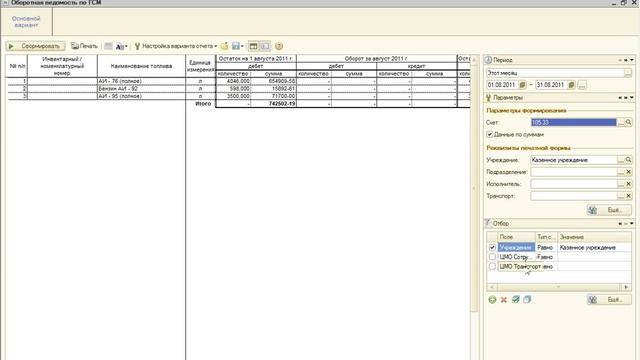The image size is (640, 360).
Task: Open the Этот месяц period selection button
Action: [628, 73]
